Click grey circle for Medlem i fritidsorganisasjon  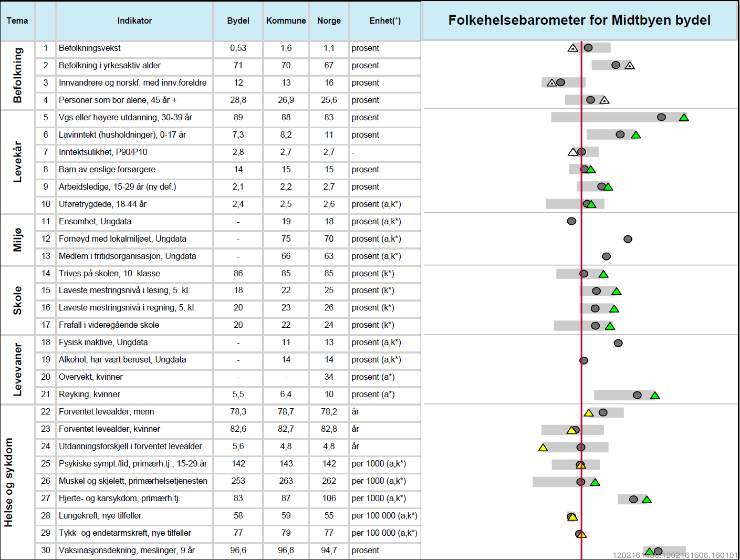point(606,256)
